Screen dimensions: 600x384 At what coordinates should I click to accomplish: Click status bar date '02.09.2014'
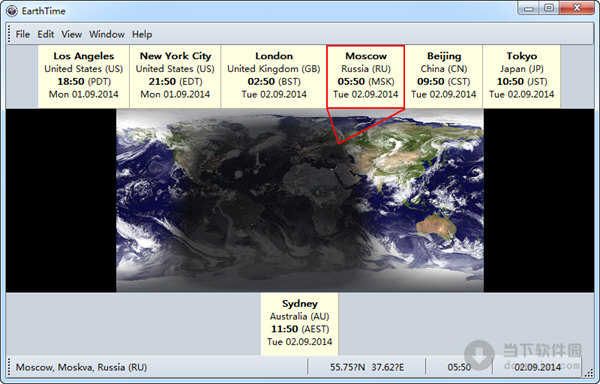pyautogui.click(x=537, y=367)
